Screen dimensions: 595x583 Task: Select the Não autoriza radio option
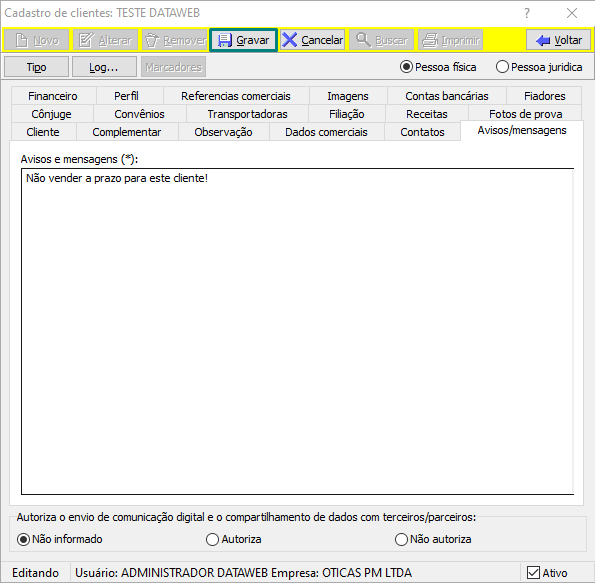(401, 539)
